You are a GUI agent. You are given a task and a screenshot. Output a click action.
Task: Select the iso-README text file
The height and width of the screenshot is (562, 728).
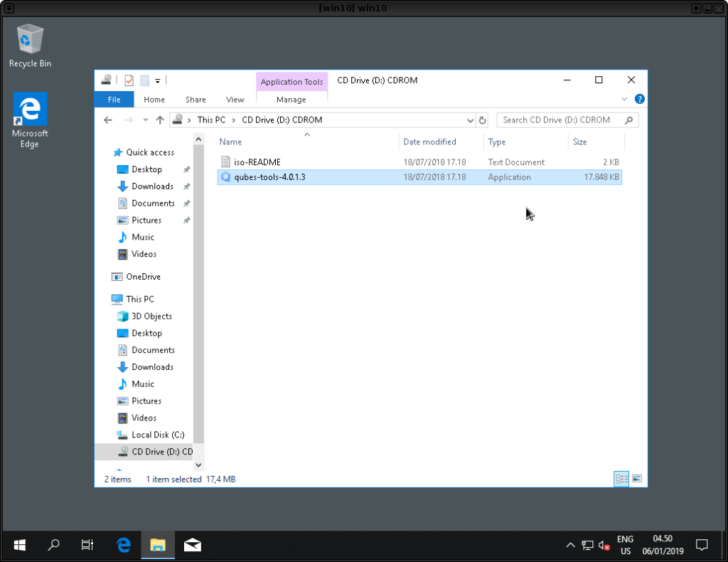[419, 162]
